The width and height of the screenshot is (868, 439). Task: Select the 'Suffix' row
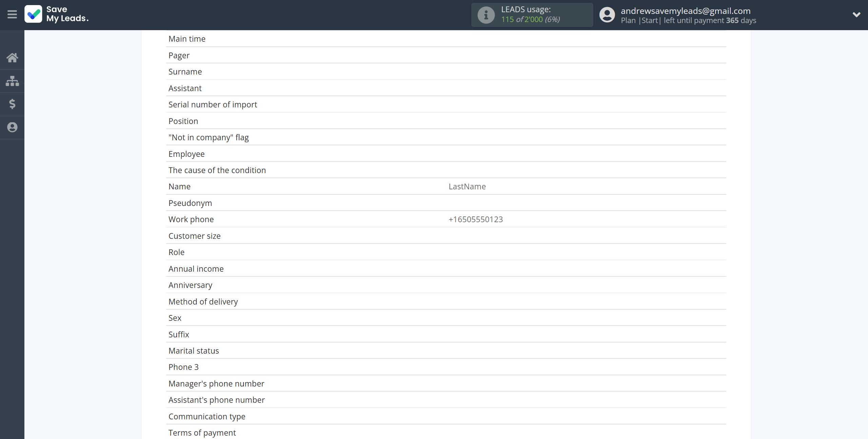click(x=446, y=334)
